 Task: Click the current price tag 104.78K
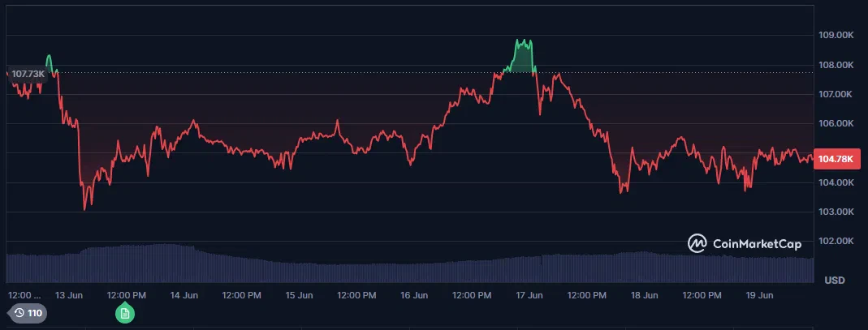pyautogui.click(x=838, y=159)
